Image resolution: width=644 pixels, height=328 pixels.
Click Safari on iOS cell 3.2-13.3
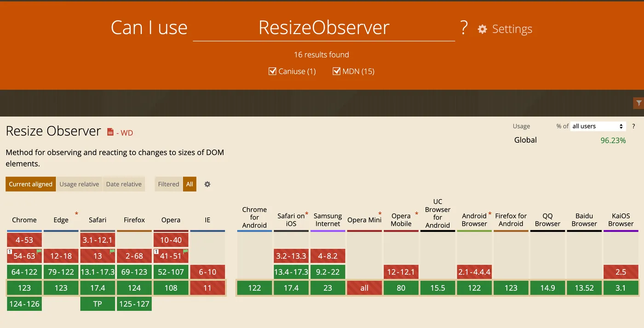click(x=291, y=256)
